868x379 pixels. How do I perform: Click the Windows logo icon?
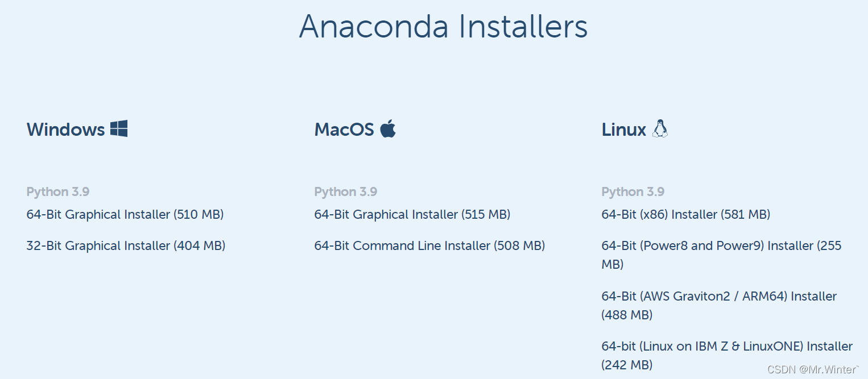(x=119, y=128)
